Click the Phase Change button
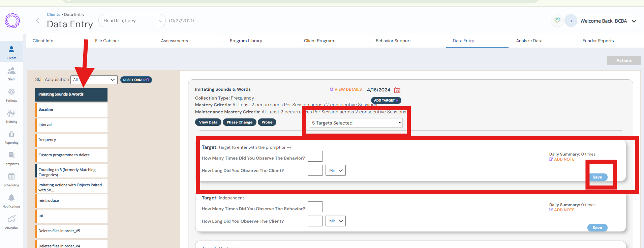Image resolution: width=644 pixels, height=248 pixels. [x=239, y=122]
